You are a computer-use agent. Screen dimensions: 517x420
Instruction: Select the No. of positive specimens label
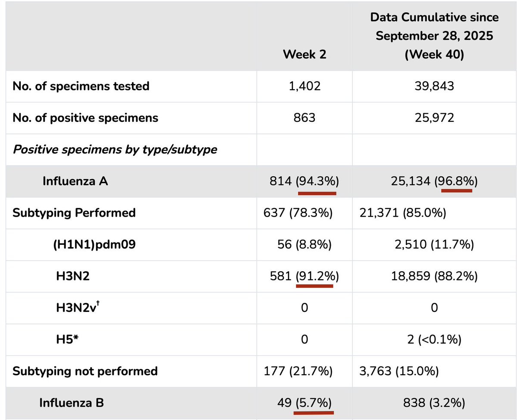(x=85, y=118)
